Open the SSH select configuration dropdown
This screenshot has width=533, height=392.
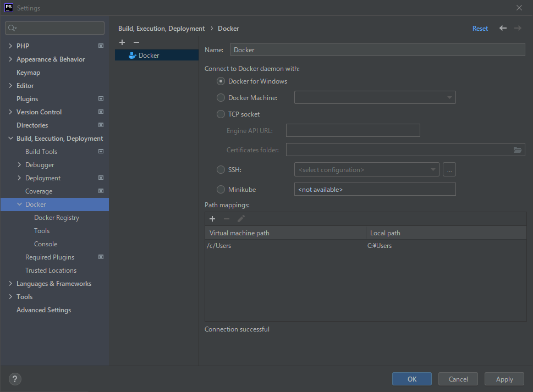pyautogui.click(x=366, y=170)
